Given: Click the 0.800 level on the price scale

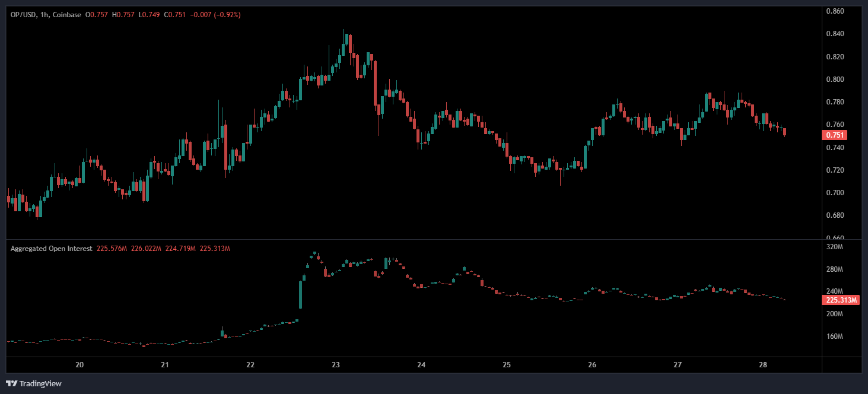Looking at the screenshot, I should (x=835, y=80).
